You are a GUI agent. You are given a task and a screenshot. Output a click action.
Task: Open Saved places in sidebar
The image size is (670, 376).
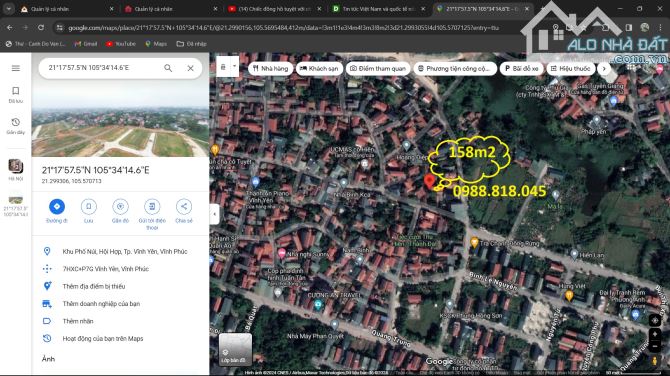(16, 94)
